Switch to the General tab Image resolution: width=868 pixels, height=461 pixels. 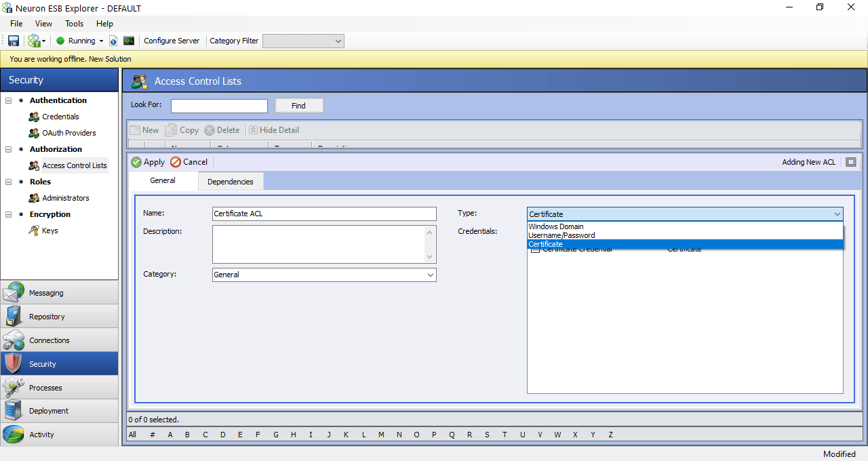tap(163, 180)
